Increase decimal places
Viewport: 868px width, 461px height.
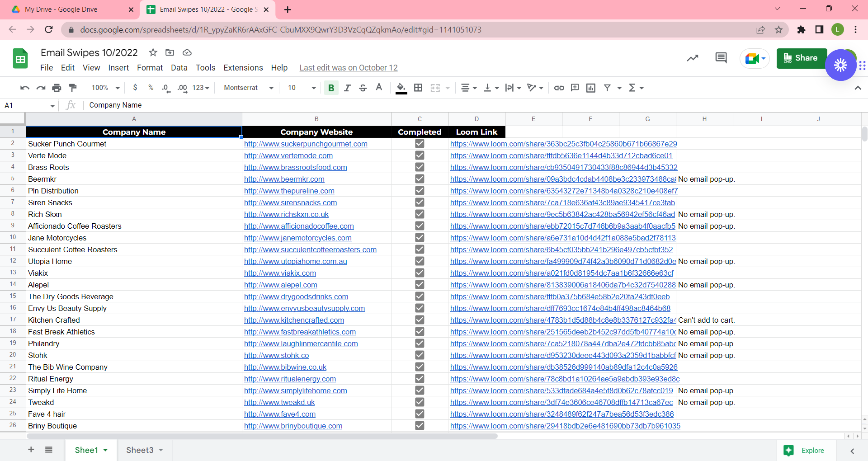pos(182,88)
